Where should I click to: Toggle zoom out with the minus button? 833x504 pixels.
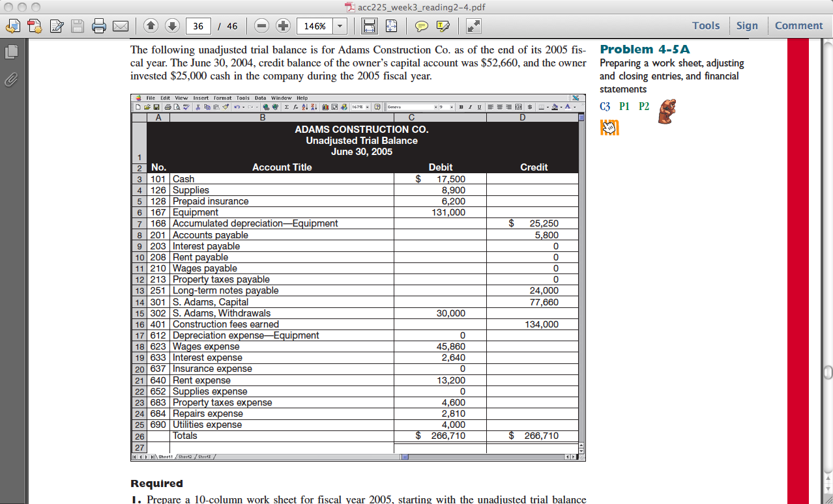pyautogui.click(x=262, y=25)
